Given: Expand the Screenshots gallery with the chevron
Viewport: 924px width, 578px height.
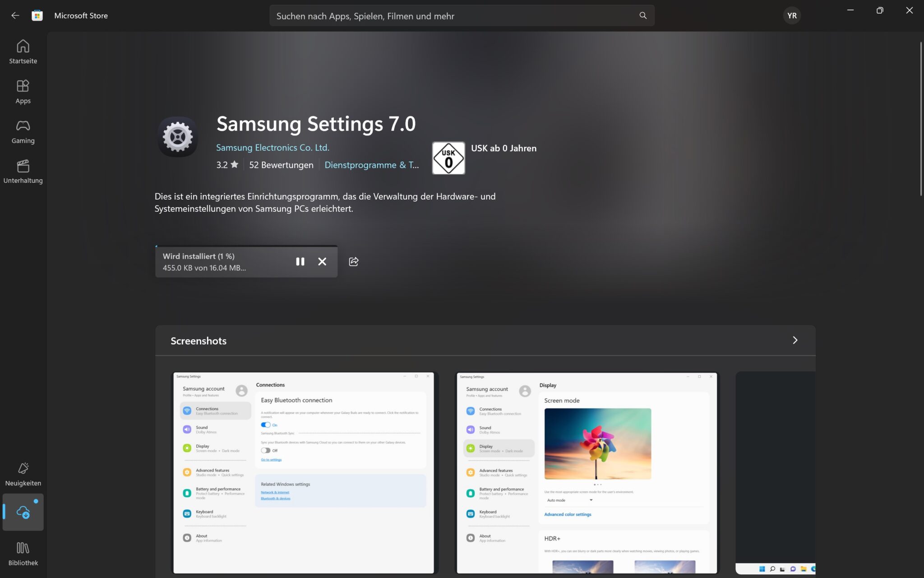Looking at the screenshot, I should click(x=795, y=340).
